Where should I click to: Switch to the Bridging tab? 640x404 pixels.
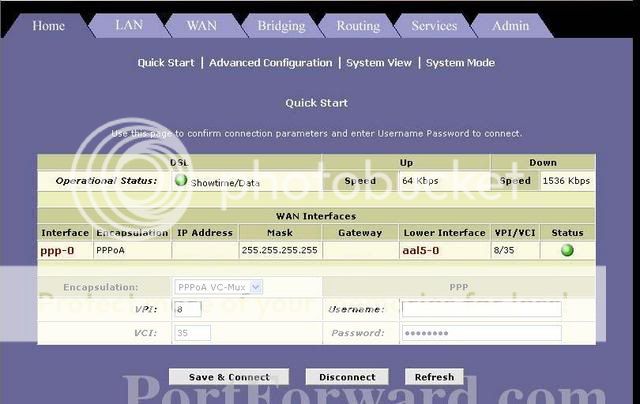[281, 26]
